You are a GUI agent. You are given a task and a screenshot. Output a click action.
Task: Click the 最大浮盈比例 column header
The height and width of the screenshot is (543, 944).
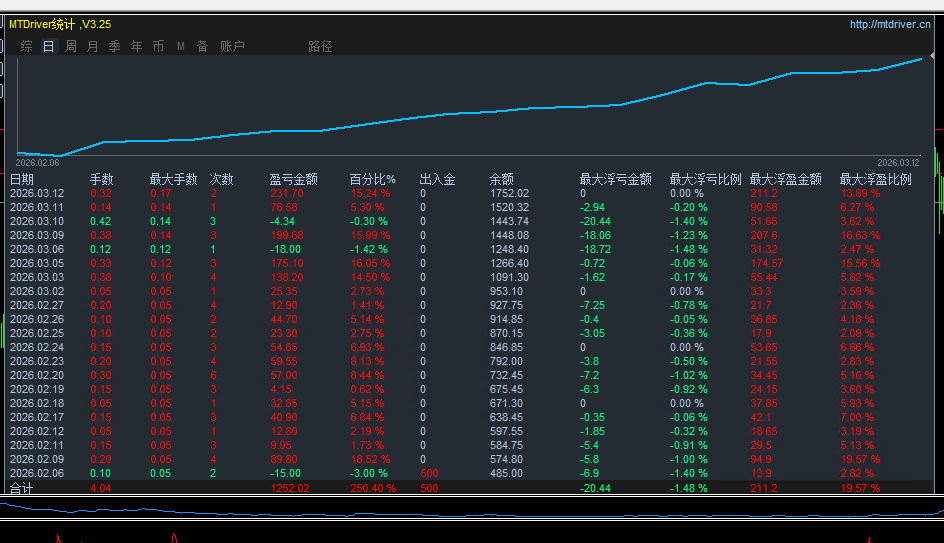pyautogui.click(x=876, y=179)
